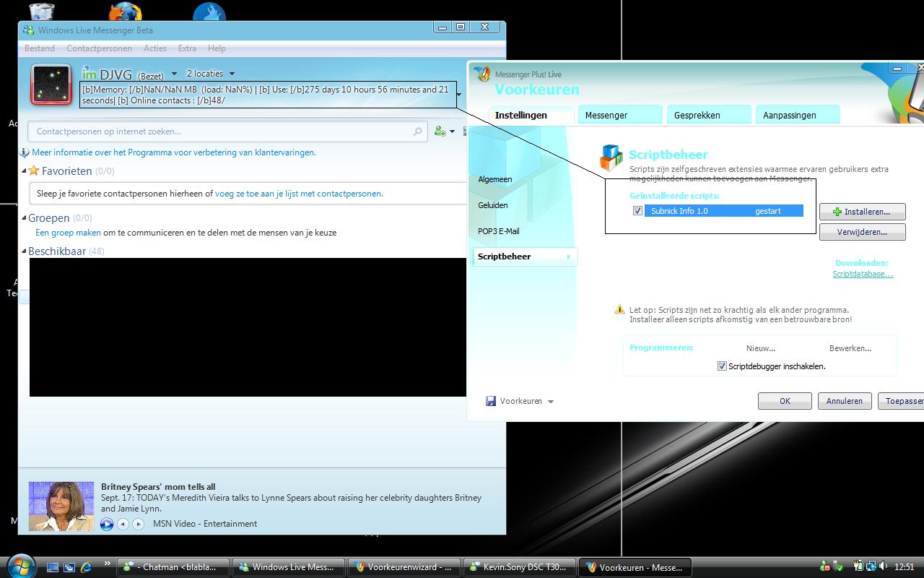Click the magnifier search icon in Messenger

click(x=417, y=131)
